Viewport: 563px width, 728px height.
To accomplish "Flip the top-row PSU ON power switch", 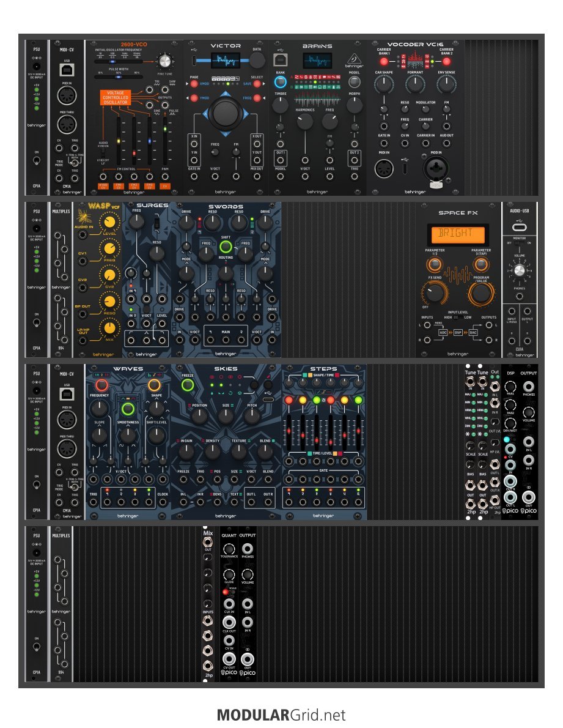I will [x=37, y=161].
